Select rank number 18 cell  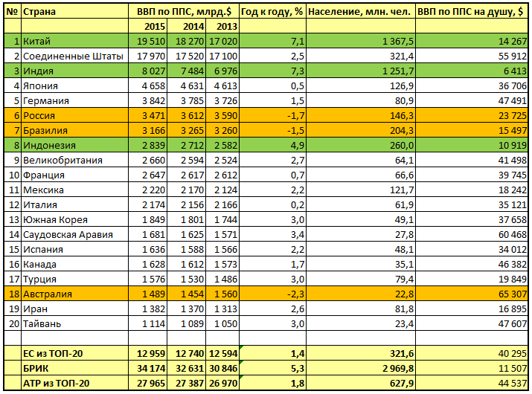13,294
